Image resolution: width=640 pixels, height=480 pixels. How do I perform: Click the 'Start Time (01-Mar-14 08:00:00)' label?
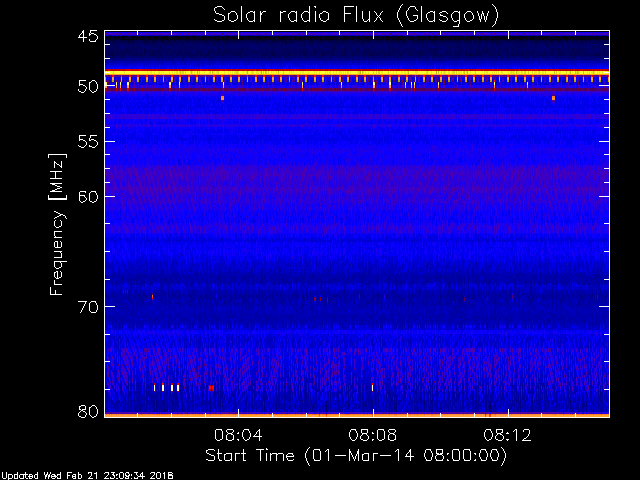coord(356,456)
